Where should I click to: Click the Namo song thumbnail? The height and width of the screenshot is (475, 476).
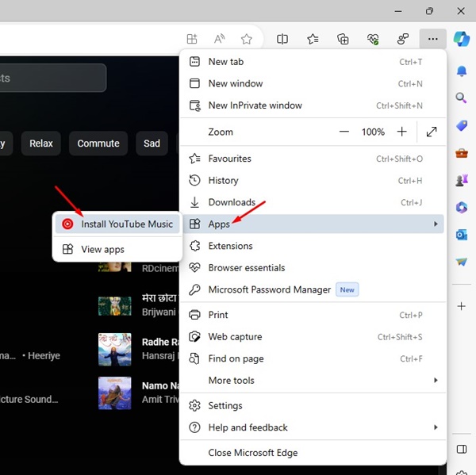[x=115, y=393]
